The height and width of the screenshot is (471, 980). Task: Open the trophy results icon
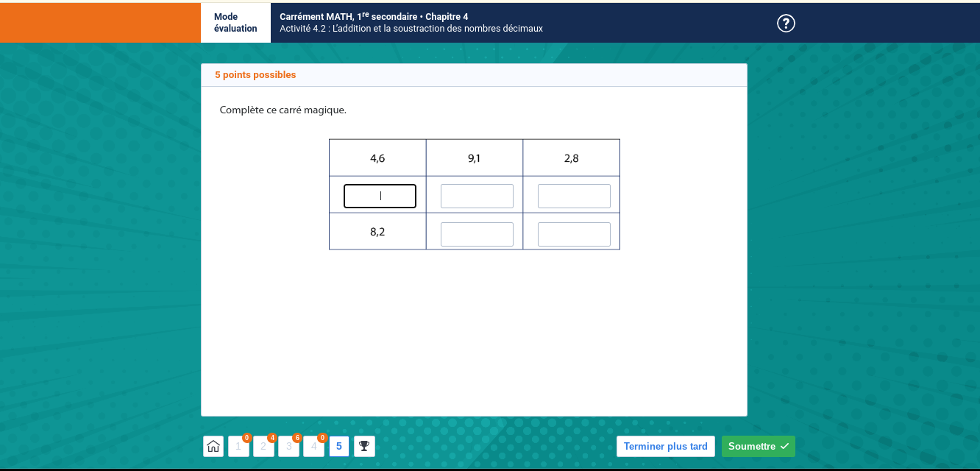coord(364,446)
